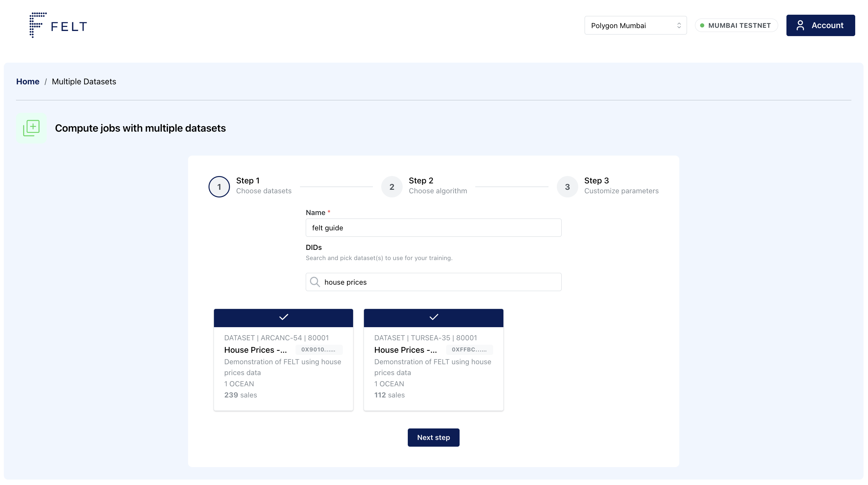Go to Home breadcrumb link

(x=28, y=81)
